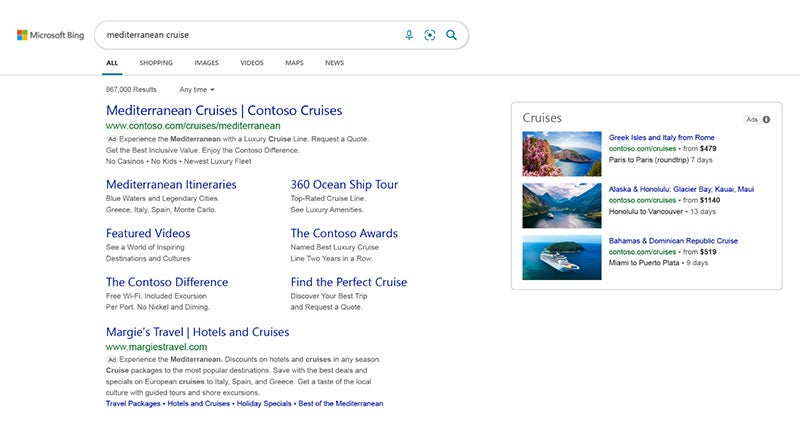Image resolution: width=800 pixels, height=428 pixels.
Task: Open Greek Isles and Italy from Rome
Action: pos(661,137)
